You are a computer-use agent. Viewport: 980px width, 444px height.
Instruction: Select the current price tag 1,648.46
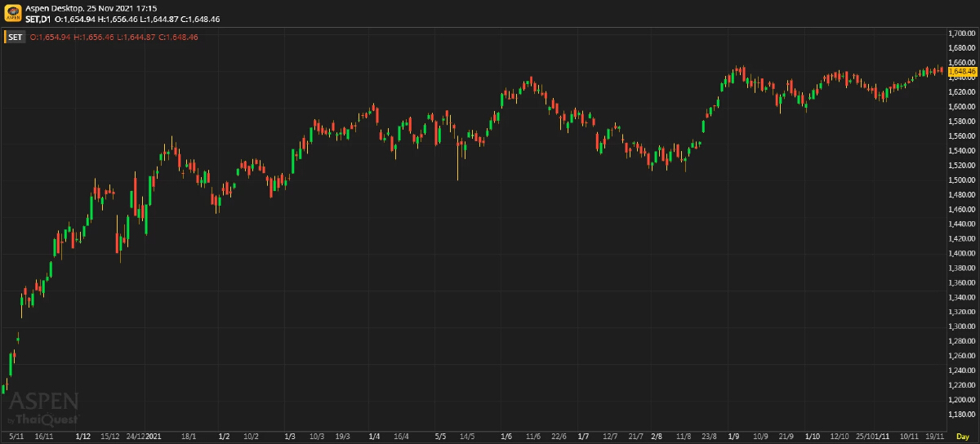[x=962, y=72]
